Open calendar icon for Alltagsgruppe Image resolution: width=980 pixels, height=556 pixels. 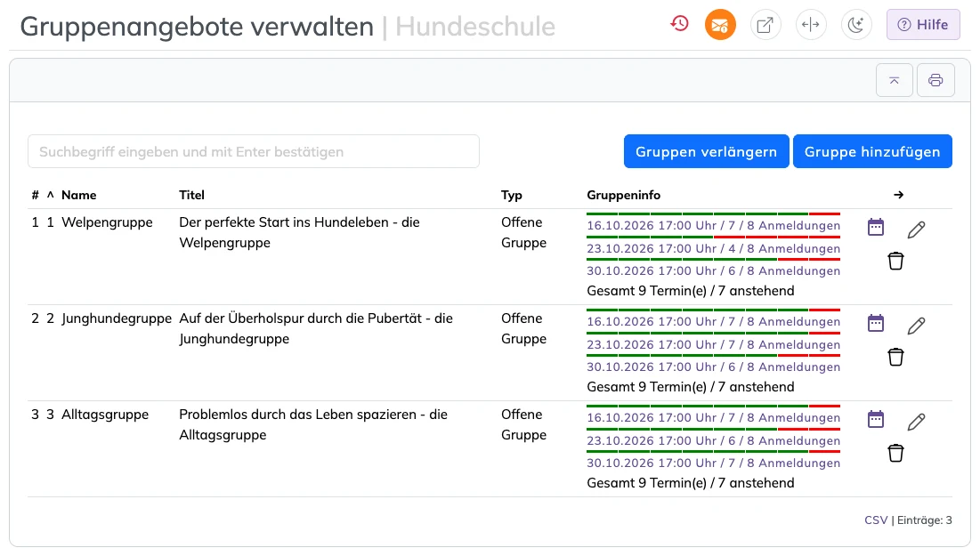click(876, 419)
